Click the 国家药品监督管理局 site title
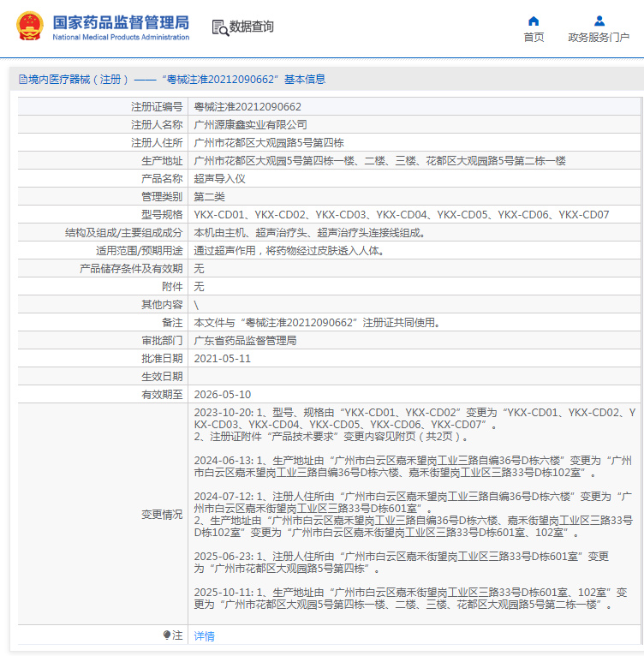This screenshot has width=644, height=656. tap(121, 23)
